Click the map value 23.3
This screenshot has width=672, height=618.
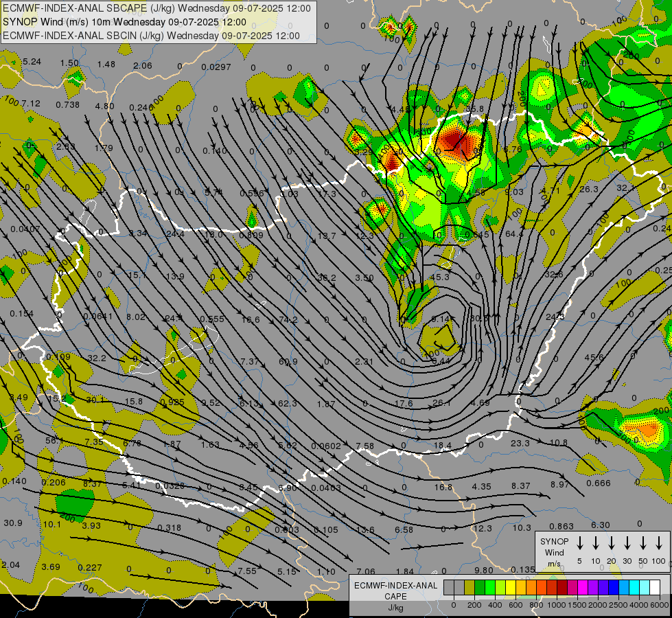coord(520,443)
